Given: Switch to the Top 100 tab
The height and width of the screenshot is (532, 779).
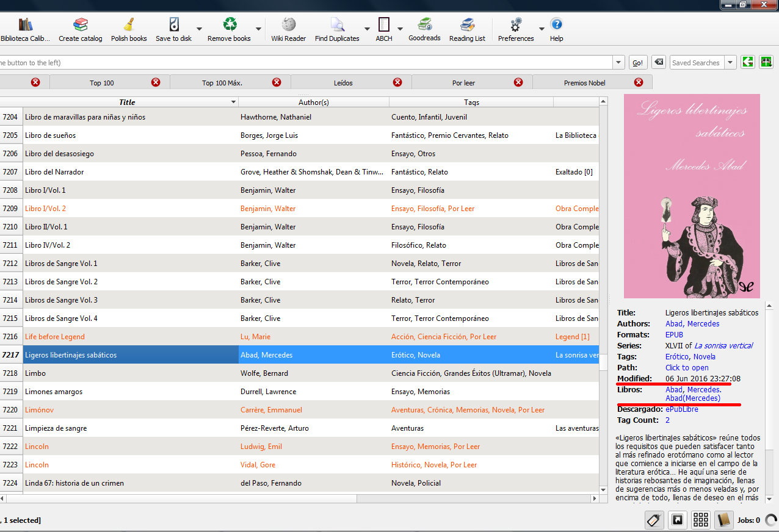Looking at the screenshot, I should coord(102,83).
